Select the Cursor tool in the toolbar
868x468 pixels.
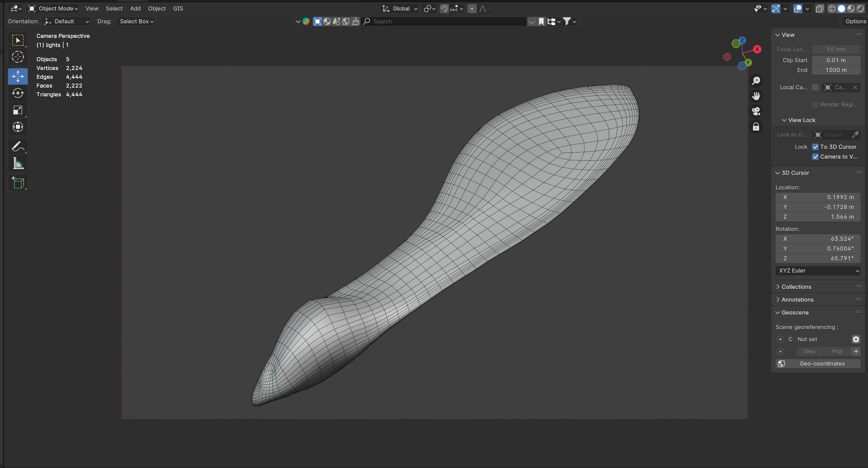[18, 57]
